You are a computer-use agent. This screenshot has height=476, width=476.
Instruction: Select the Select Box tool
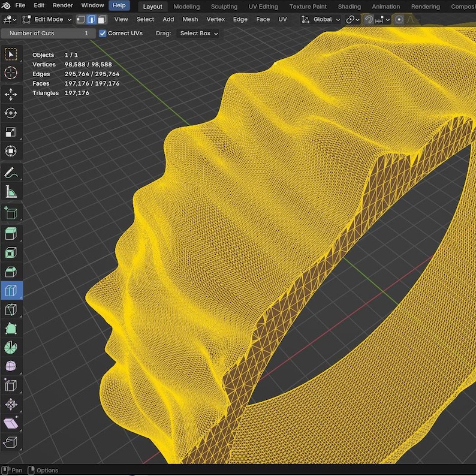11,55
